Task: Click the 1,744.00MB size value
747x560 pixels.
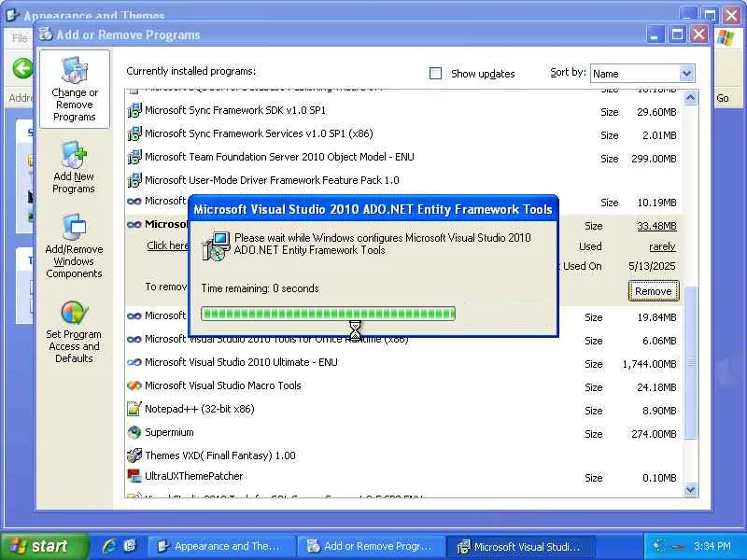Action: pyautogui.click(x=649, y=364)
